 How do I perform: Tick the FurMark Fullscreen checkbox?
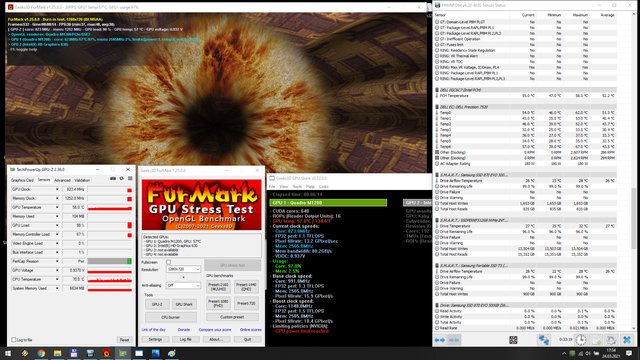[x=169, y=262]
